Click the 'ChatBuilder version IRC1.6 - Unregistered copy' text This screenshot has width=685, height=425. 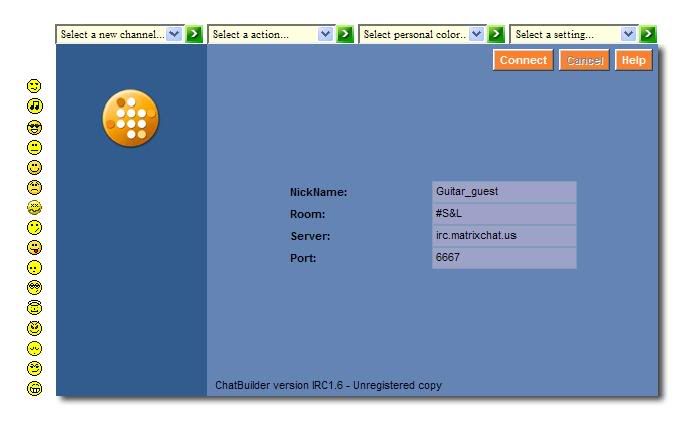(x=329, y=385)
